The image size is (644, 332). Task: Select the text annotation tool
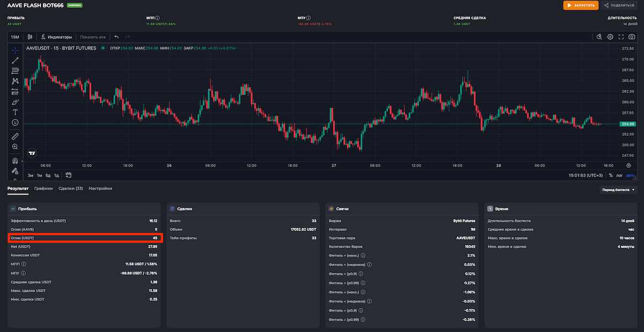point(15,112)
